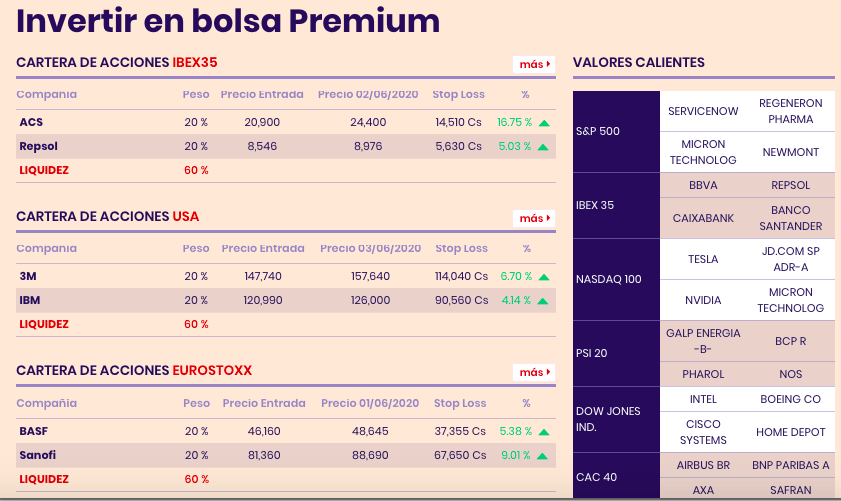The image size is (841, 501).
Task: Open the BBVA stock link
Action: (x=703, y=185)
